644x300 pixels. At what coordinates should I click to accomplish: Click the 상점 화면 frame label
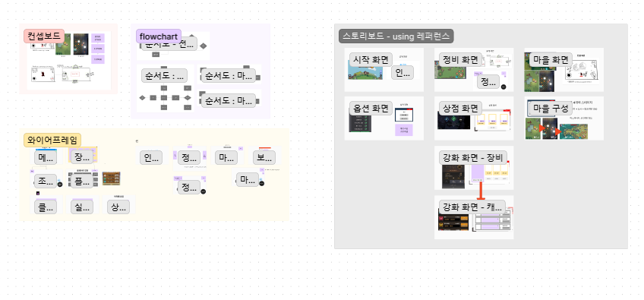click(460, 109)
